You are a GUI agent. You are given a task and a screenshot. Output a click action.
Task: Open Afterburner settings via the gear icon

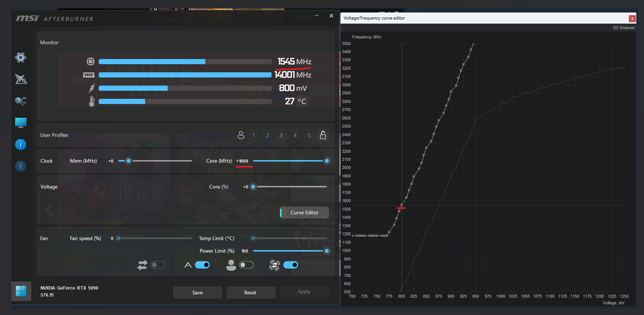21,58
